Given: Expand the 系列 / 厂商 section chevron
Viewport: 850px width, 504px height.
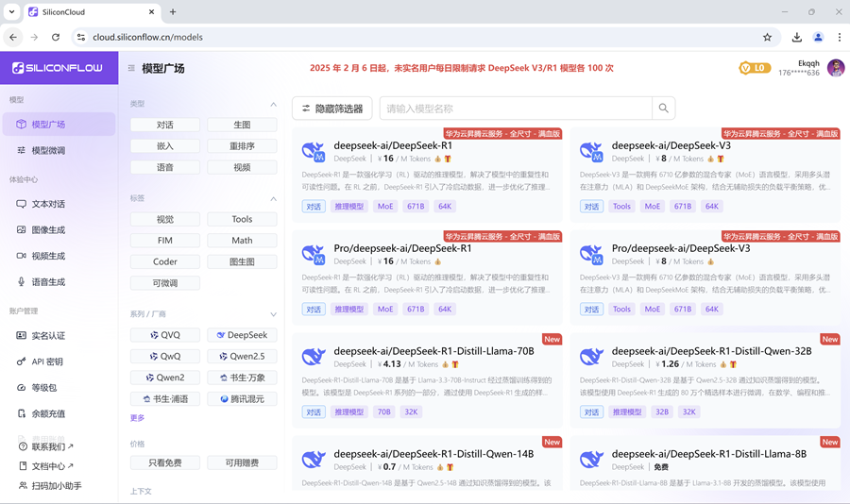Looking at the screenshot, I should click(273, 314).
